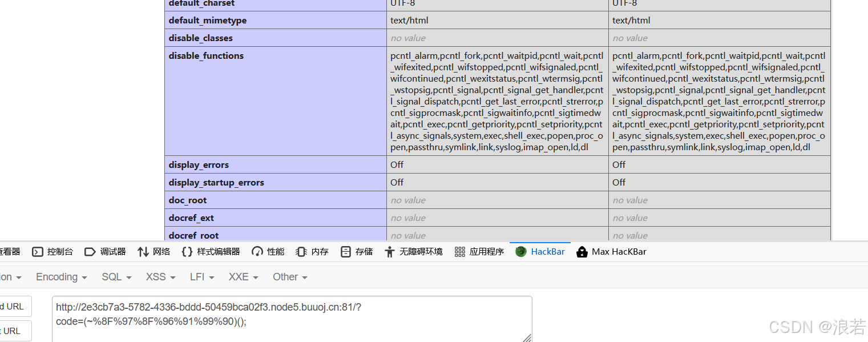Switch to the Debugger panel
Screen dimensions: 868x342
(x=105, y=251)
